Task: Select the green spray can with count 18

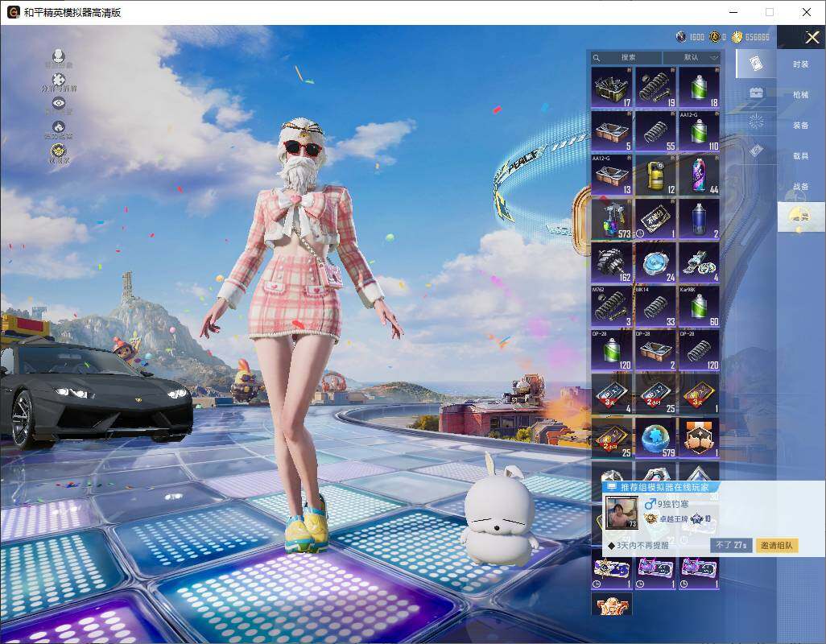Action: coord(699,88)
